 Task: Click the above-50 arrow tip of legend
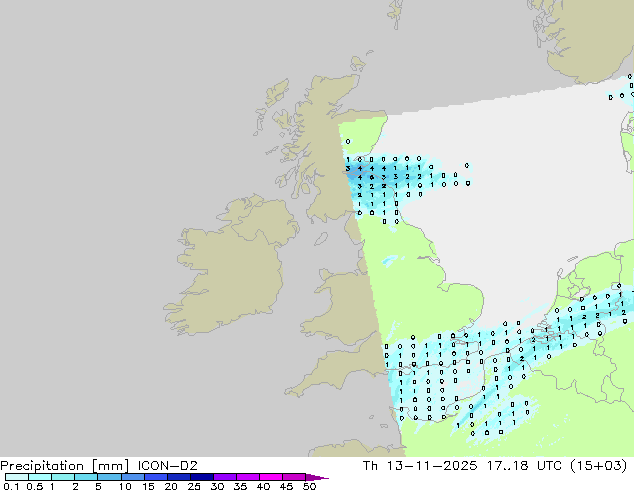pyautogui.click(x=317, y=477)
